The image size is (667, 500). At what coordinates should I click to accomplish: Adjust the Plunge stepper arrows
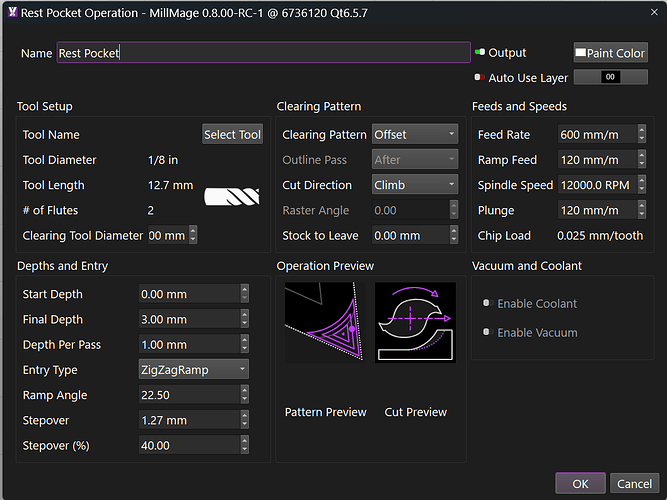click(x=641, y=210)
